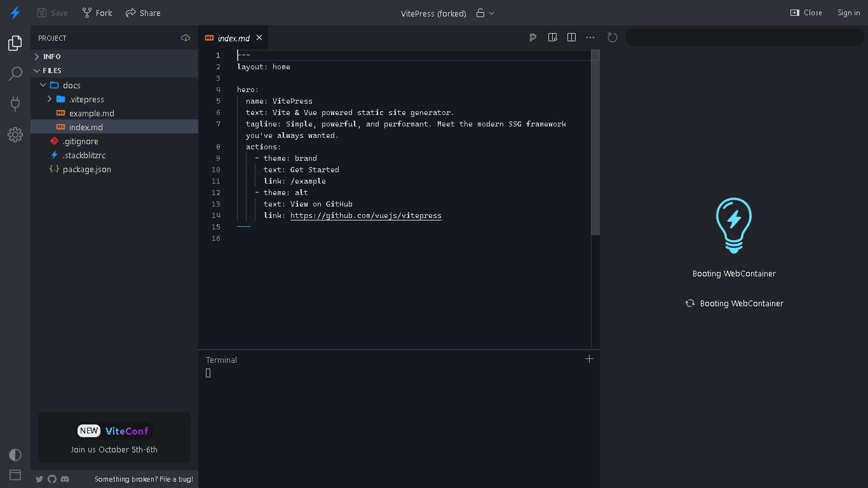Add a new terminal with the plus icon

pos(589,358)
